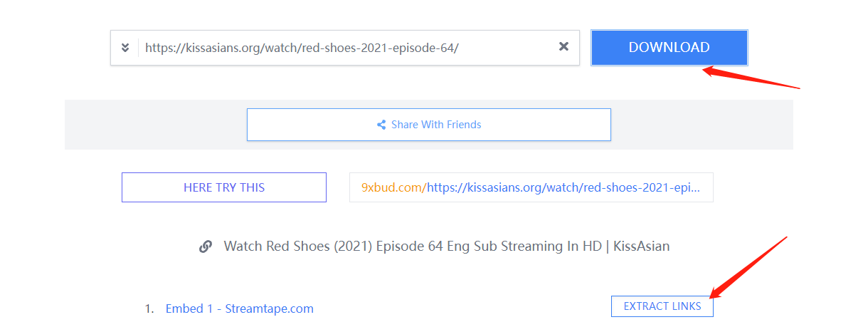This screenshot has height=332, width=868.
Task: Click the chain link icon beside page title
Action: pos(206,247)
